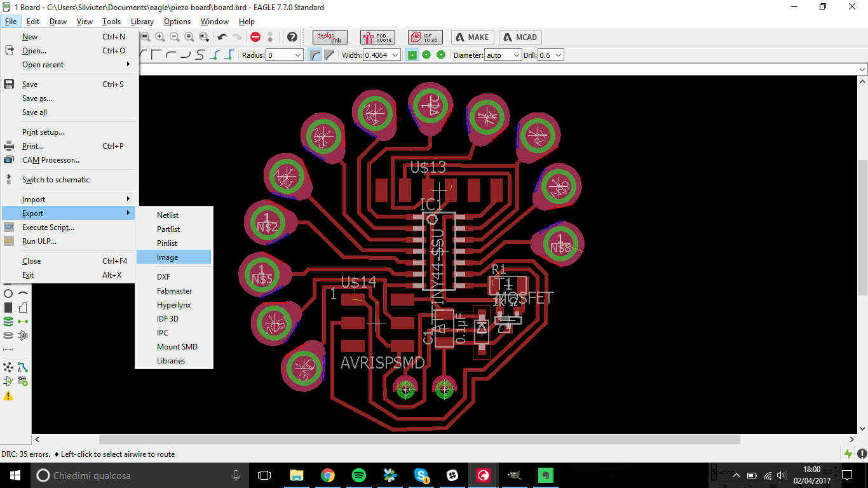Choose the Rectangle tool in left toolbar
This screenshot has width=868, height=488.
coord(8,308)
